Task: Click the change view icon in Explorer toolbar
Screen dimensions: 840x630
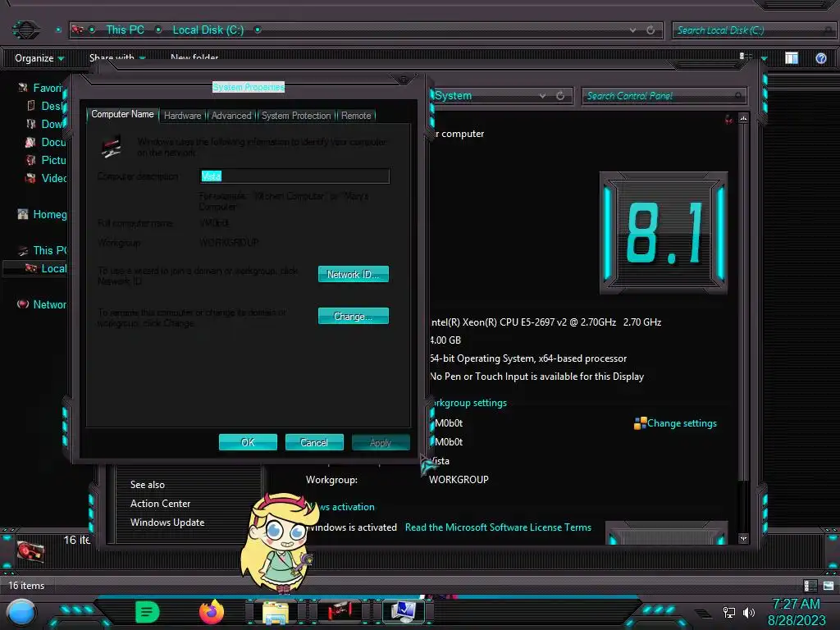Action: click(x=745, y=57)
